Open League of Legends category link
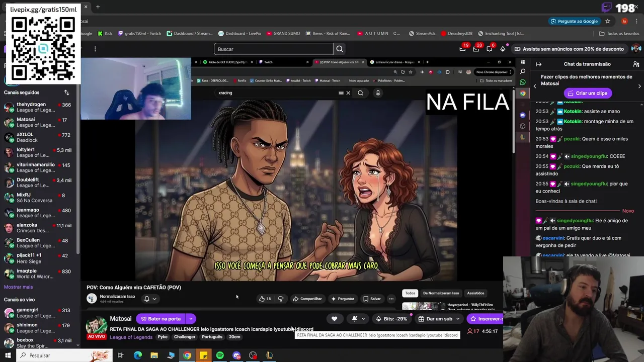 point(131,337)
